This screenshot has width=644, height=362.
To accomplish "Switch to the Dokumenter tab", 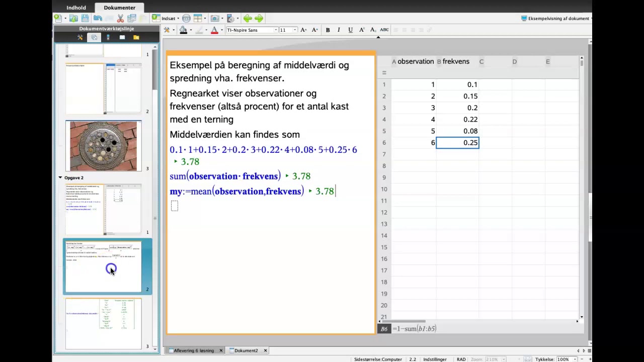I will 119,8.
